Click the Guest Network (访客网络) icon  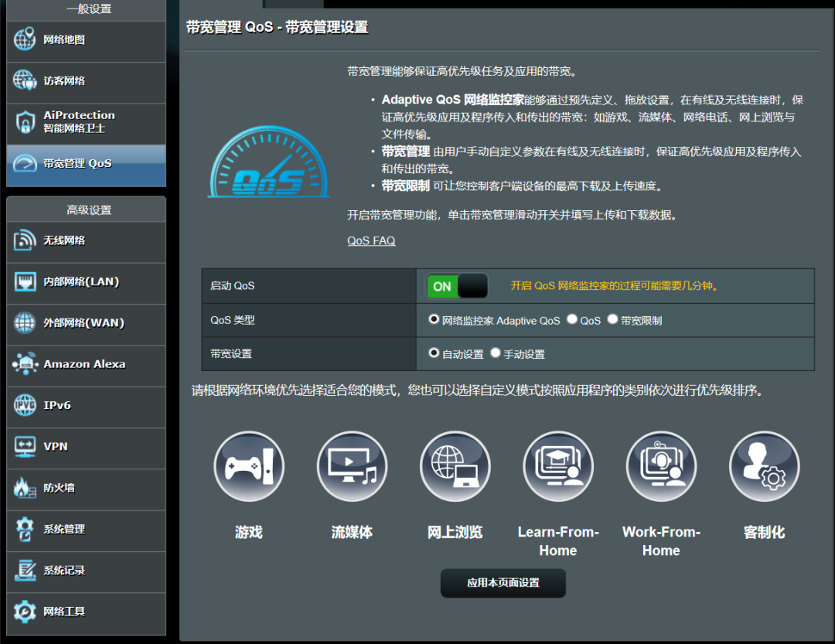click(25, 80)
